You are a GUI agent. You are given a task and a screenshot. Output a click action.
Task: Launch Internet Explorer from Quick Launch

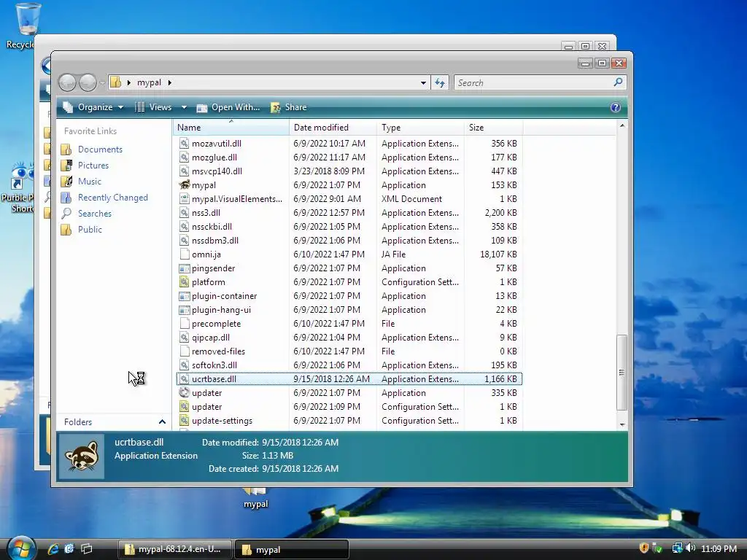[x=53, y=548]
